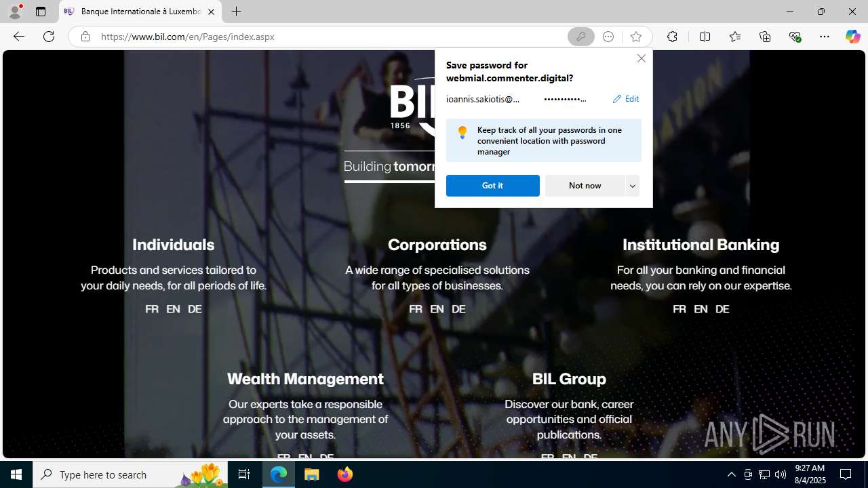The height and width of the screenshot is (488, 868).
Task: Select FR under Individuals
Action: click(x=152, y=309)
